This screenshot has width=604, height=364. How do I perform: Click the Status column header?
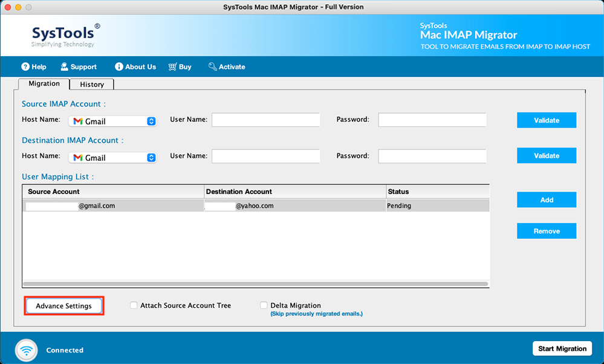point(438,192)
